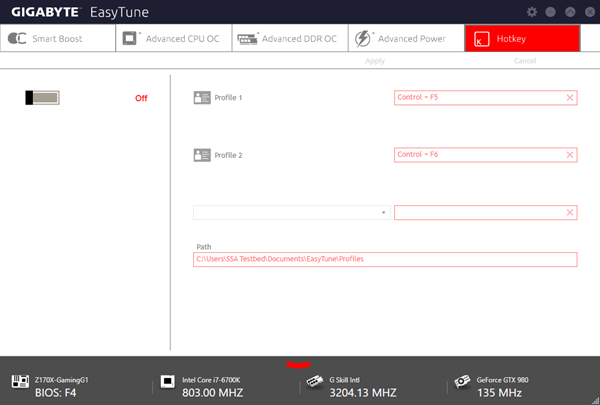The height and width of the screenshot is (405, 600).
Task: Open the Smart Boost tab
Action: [58, 38]
